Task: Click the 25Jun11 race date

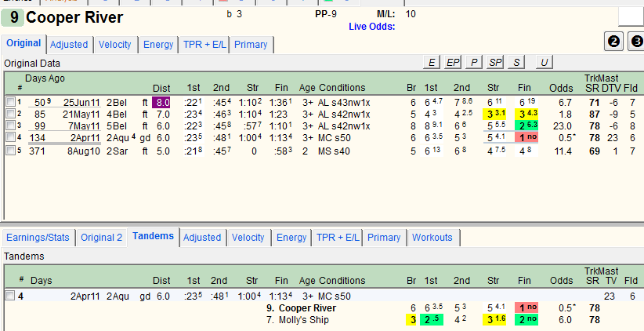Action: (81, 103)
